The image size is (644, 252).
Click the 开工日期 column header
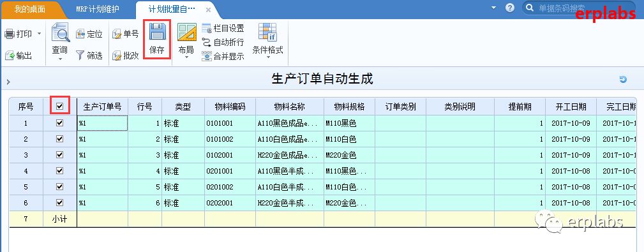coord(571,107)
